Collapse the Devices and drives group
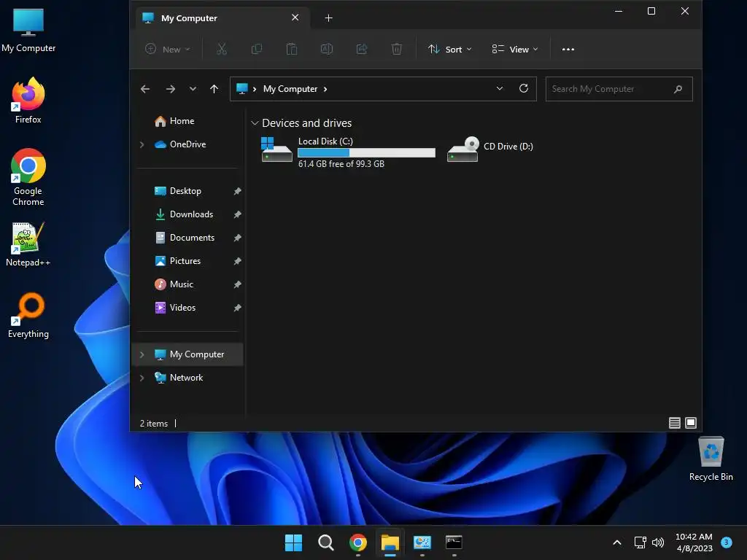Screen dimensions: 747x560 pos(255,123)
